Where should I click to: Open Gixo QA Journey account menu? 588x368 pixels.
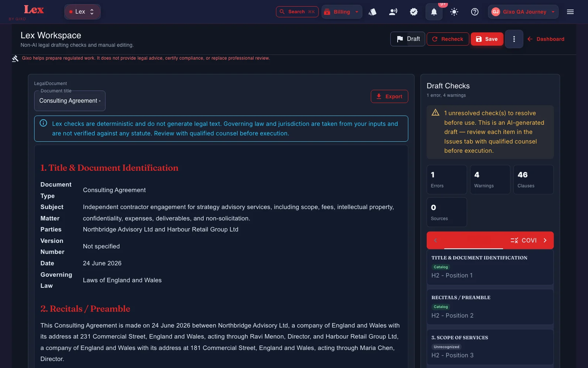tap(523, 12)
